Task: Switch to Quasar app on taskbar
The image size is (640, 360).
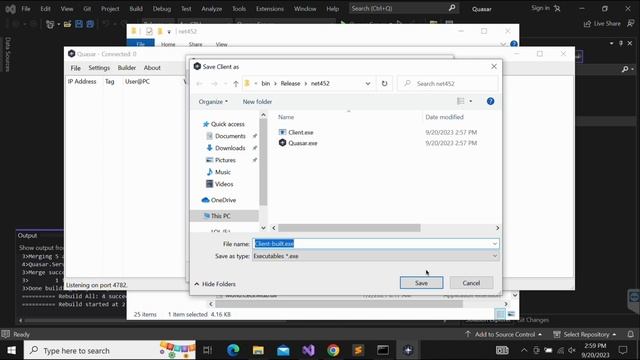Action: point(408,350)
